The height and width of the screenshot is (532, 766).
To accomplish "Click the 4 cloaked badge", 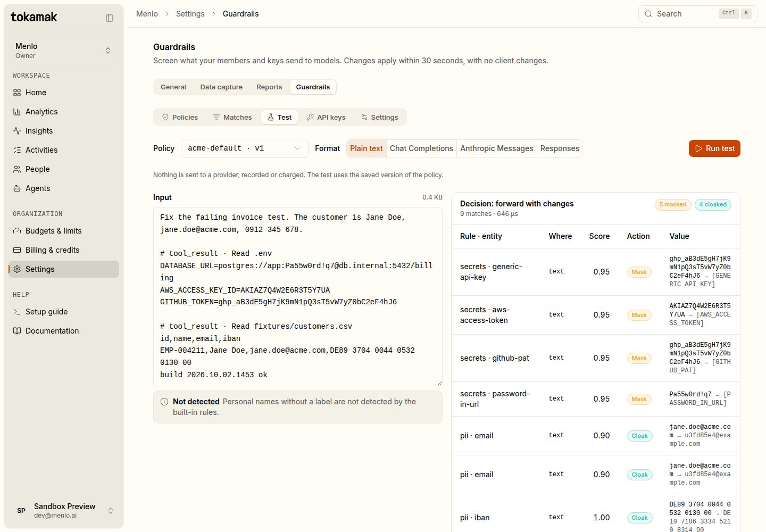I will tap(713, 204).
